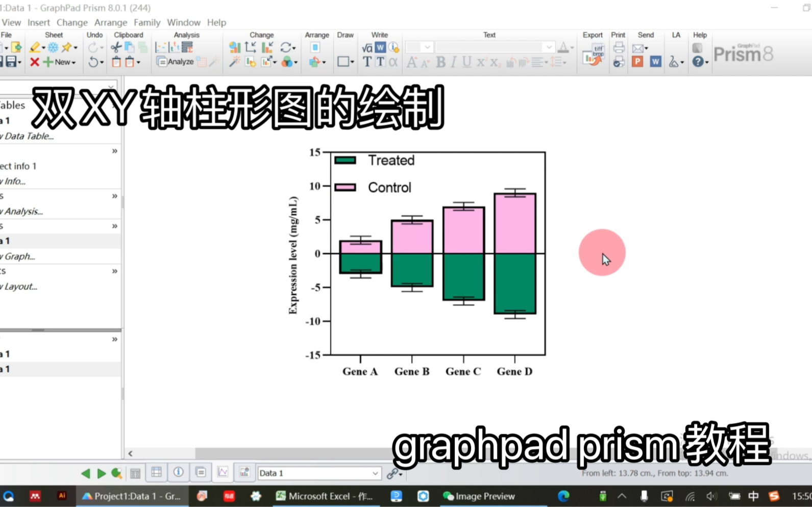Open the Window menu
The image size is (812, 507).
coord(184,22)
